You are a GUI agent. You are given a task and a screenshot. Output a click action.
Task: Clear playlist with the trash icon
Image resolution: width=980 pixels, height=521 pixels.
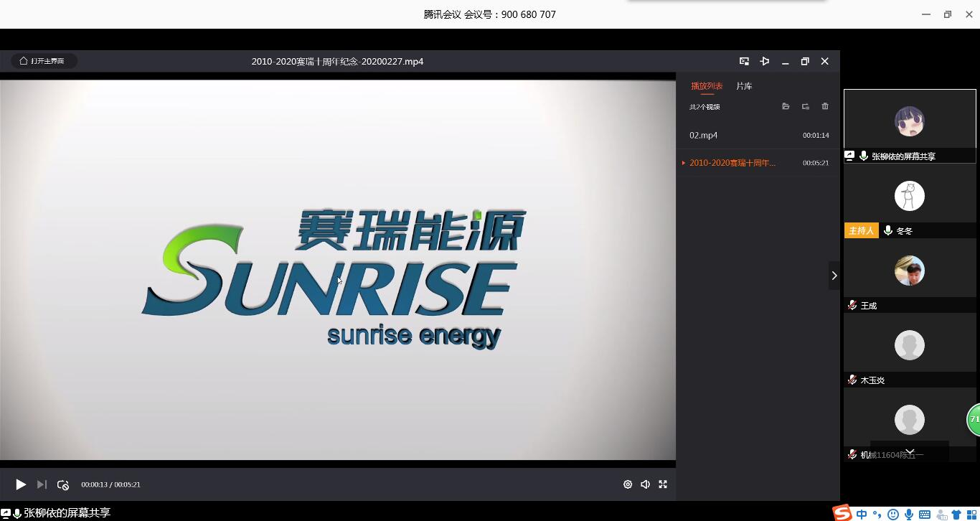click(x=825, y=106)
